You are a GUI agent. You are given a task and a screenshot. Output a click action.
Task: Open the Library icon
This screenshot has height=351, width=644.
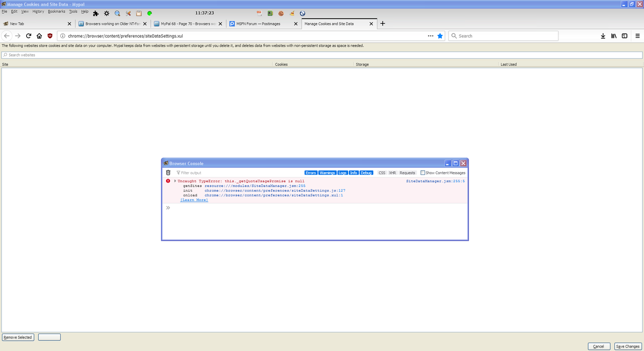tap(614, 36)
